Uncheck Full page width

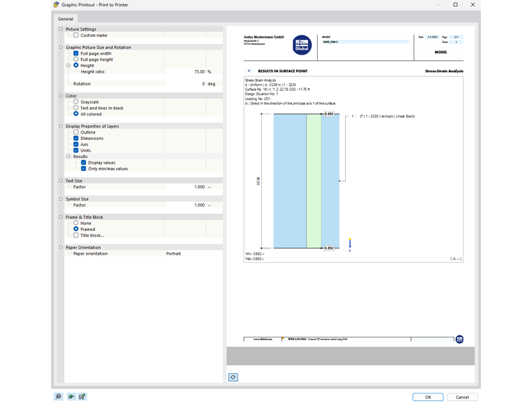[x=76, y=53]
